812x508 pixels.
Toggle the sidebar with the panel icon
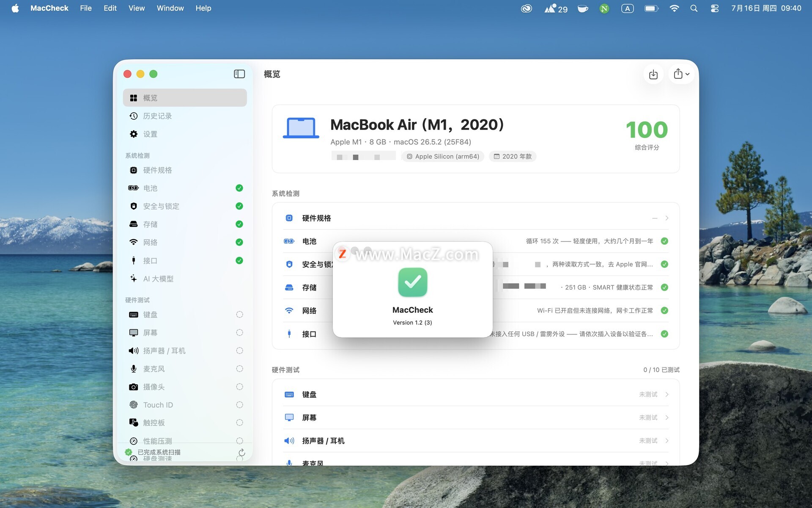(239, 74)
